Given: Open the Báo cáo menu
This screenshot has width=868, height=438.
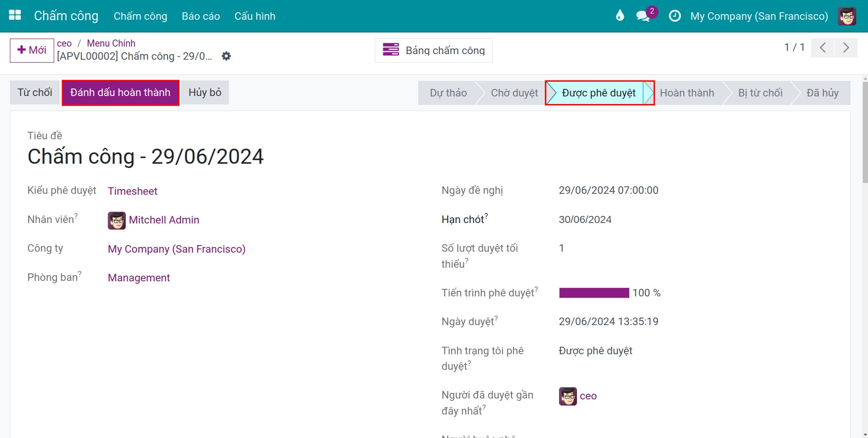Looking at the screenshot, I should tap(201, 16).
